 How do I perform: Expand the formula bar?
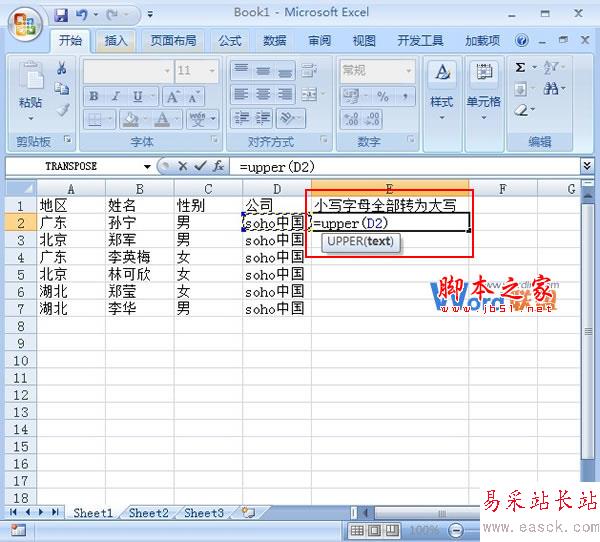coord(587,166)
